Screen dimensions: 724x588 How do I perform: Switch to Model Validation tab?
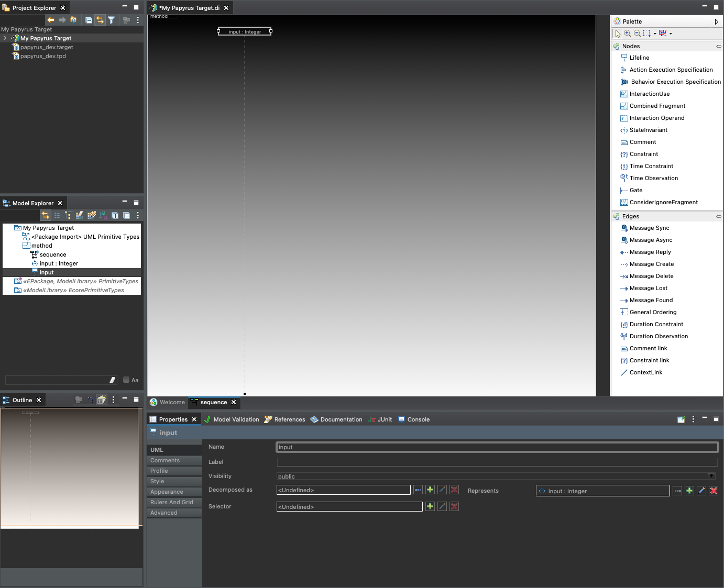(232, 419)
